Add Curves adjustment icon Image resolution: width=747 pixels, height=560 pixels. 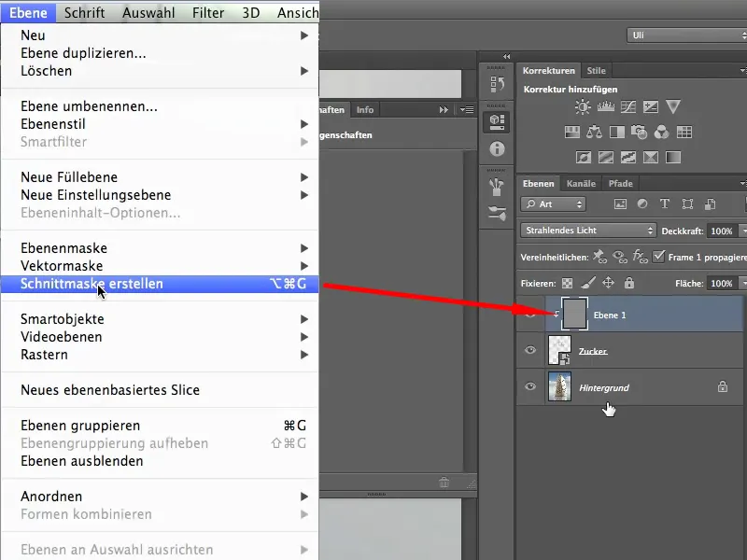[x=627, y=106]
